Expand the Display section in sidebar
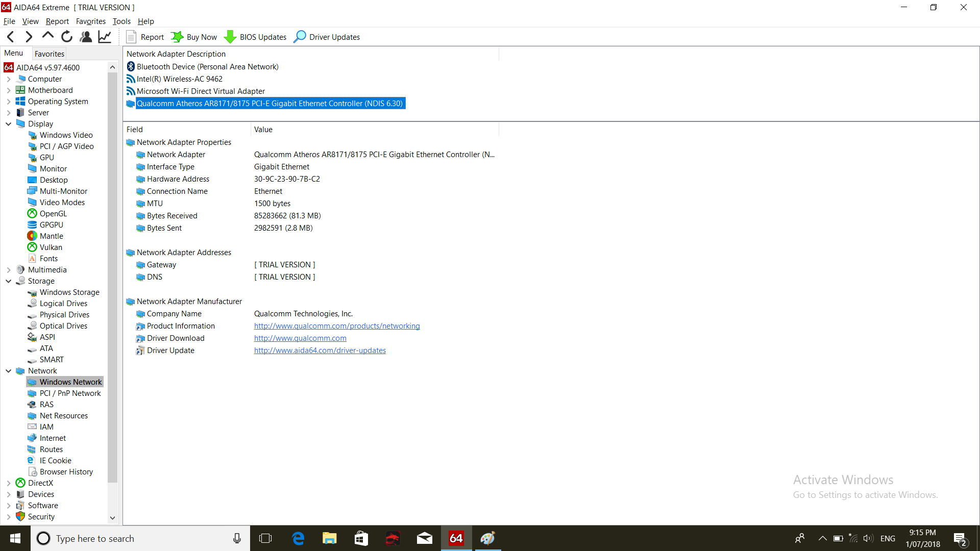Screen dimensions: 980x551 8,124
